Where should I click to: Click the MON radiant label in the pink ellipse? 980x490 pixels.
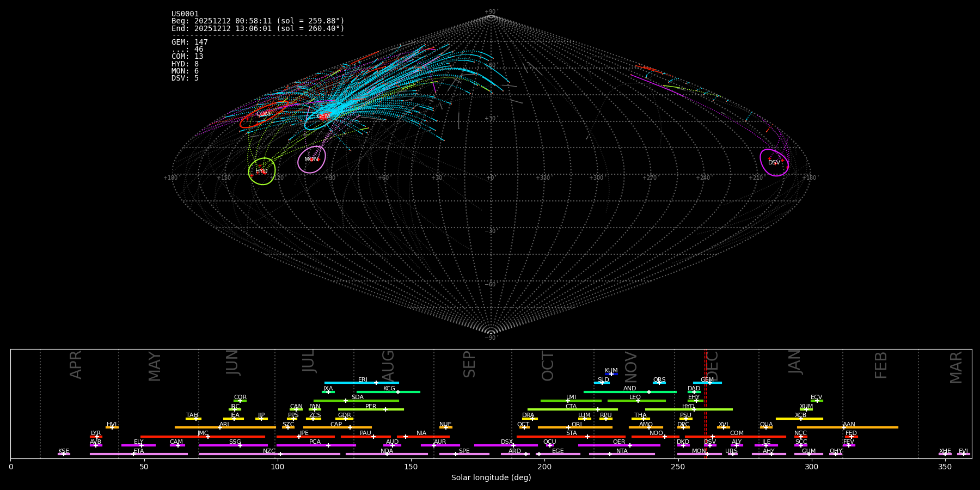[x=311, y=160]
